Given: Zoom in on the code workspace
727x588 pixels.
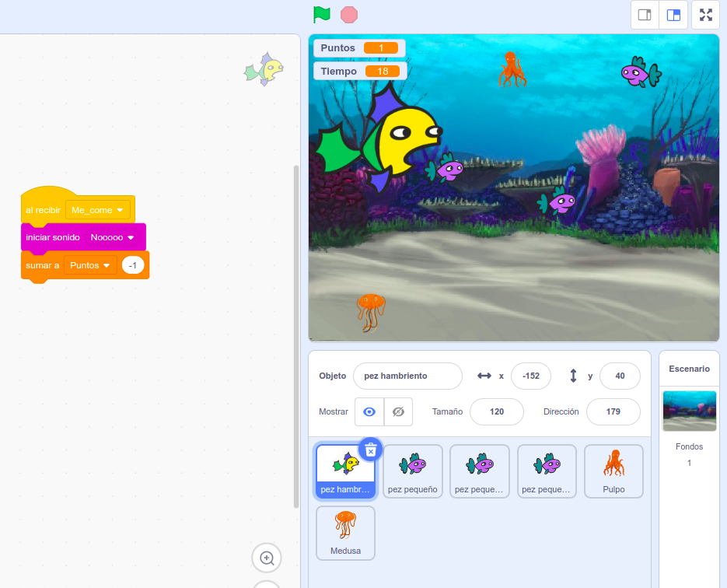Looking at the screenshot, I should pyautogui.click(x=267, y=558).
